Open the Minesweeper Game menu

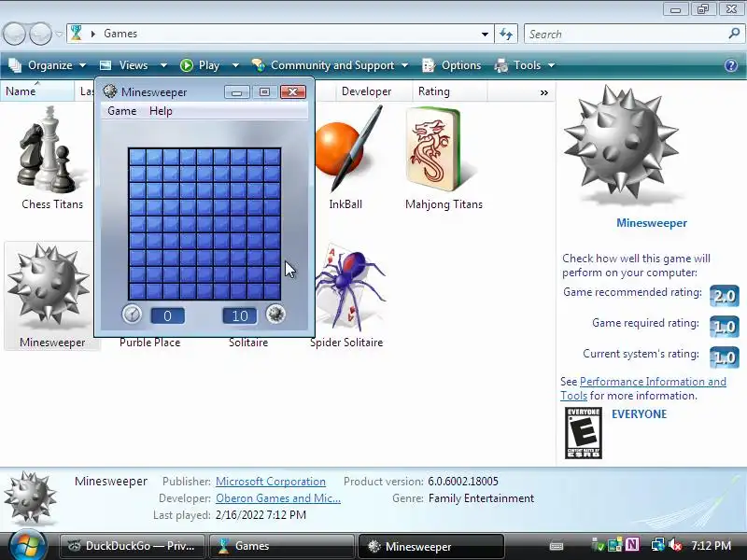coord(122,111)
